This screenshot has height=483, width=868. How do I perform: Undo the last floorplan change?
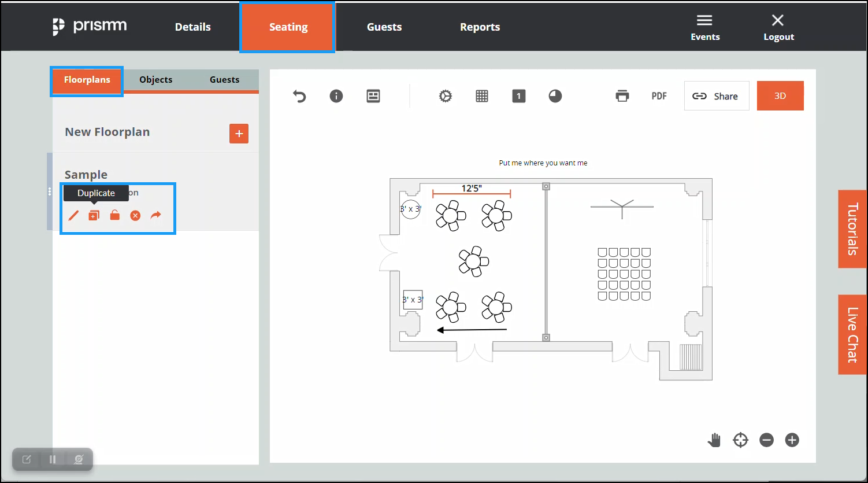(299, 96)
